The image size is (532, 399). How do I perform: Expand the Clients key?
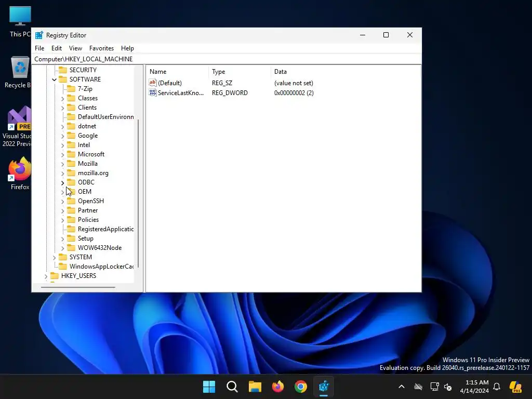[x=62, y=108]
